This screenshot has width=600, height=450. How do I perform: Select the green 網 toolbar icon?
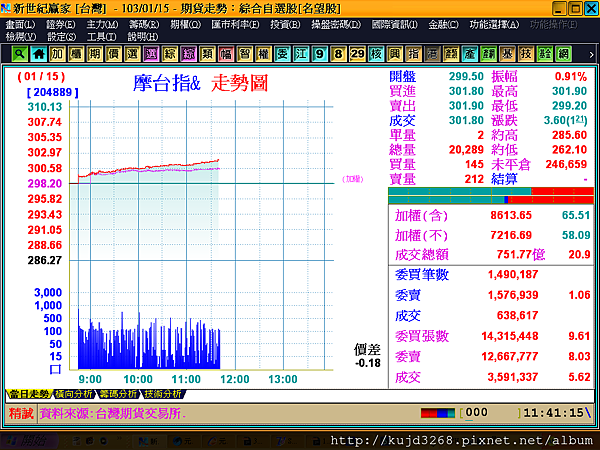(563, 54)
